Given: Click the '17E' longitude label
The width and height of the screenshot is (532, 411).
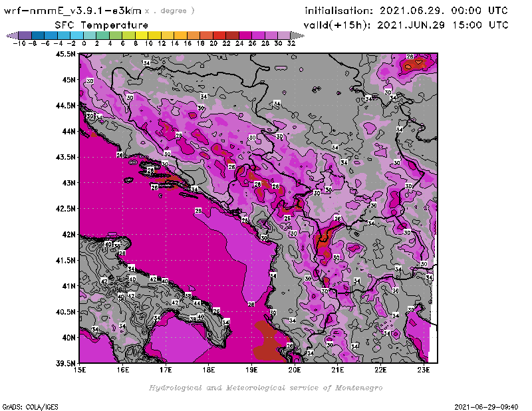Looking at the screenshot, I should [166, 370].
